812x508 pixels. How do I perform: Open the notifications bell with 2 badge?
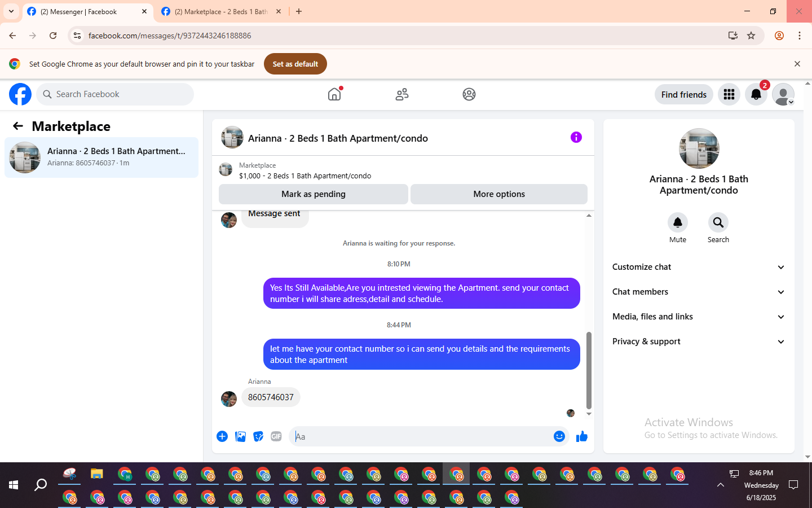pos(756,94)
